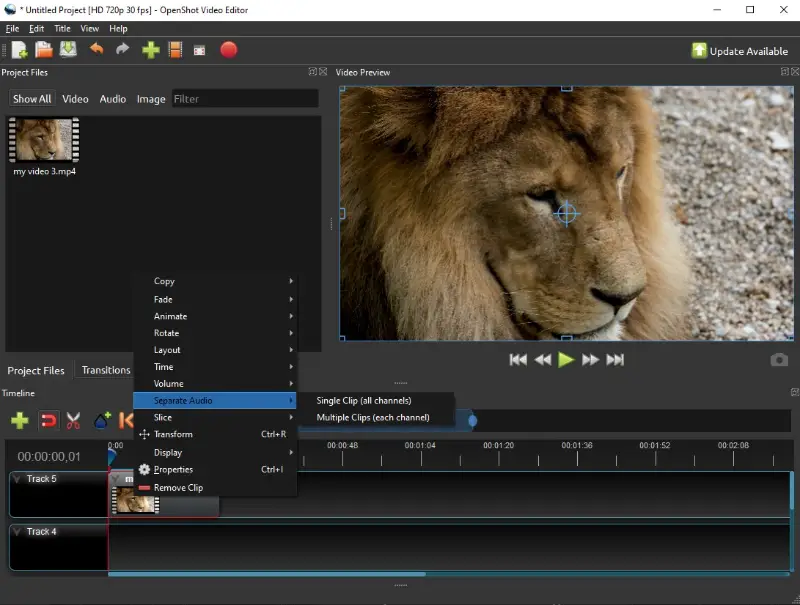The height and width of the screenshot is (605, 800).
Task: Expand the Volume submenu
Action: [215, 384]
